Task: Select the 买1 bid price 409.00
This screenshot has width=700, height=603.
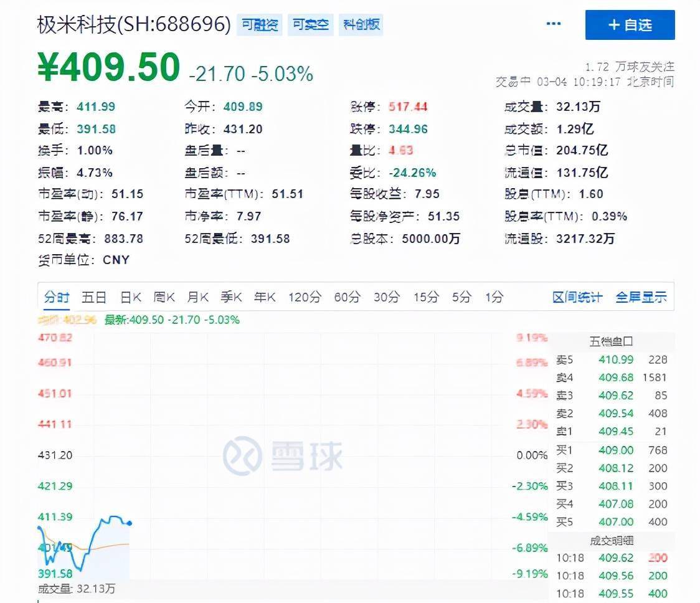Action: [x=616, y=450]
